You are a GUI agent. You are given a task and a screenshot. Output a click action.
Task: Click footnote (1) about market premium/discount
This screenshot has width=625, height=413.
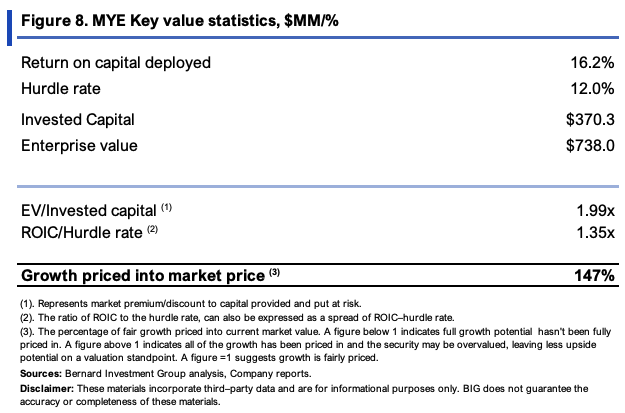[x=191, y=304]
